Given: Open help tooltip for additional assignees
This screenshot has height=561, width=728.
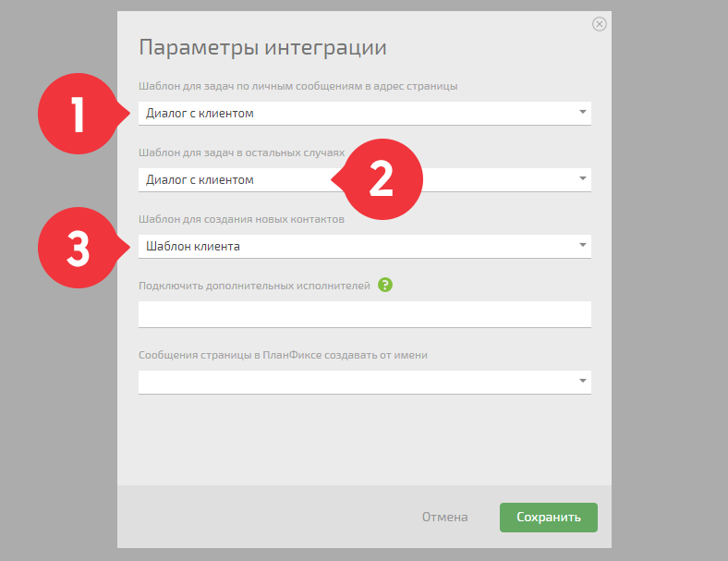Looking at the screenshot, I should tap(385, 285).
